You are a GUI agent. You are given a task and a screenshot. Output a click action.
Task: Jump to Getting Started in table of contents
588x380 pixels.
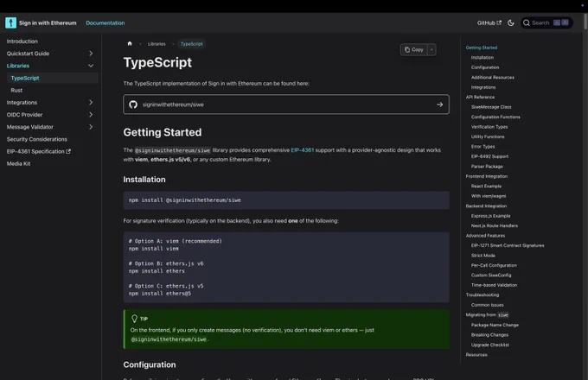pos(482,47)
